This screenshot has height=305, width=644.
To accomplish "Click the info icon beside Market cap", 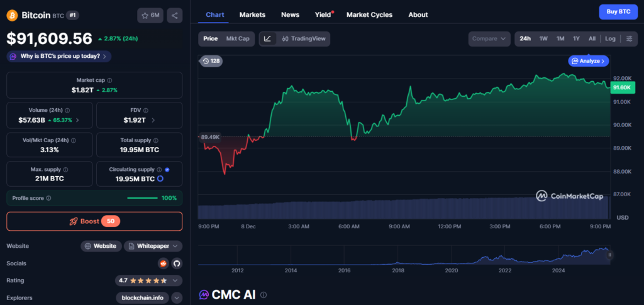I will [x=110, y=80].
